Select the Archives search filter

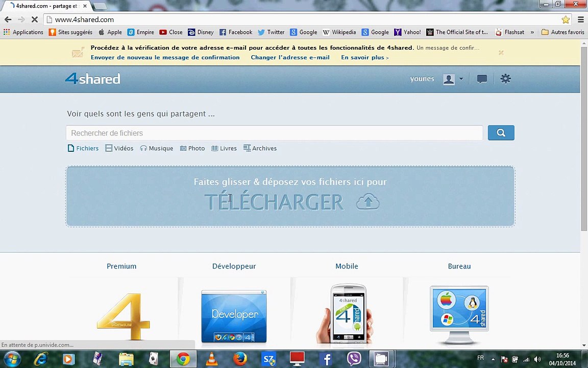click(260, 148)
